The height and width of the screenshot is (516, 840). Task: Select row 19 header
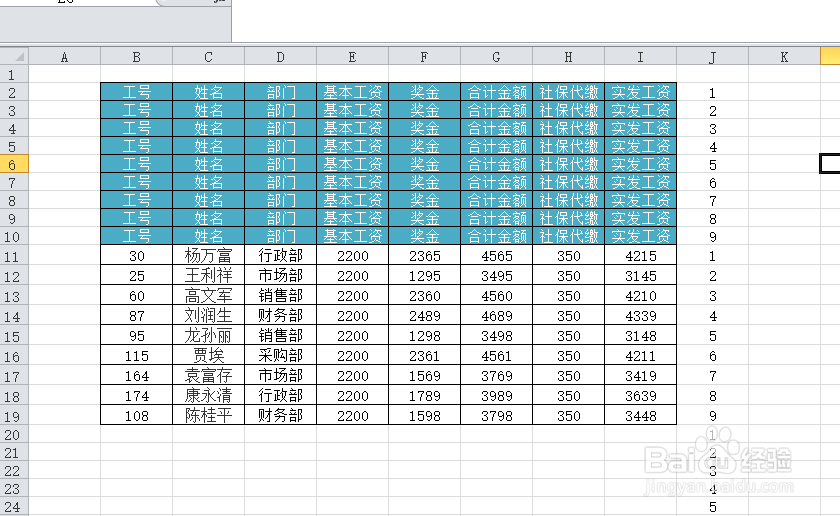tap(12, 416)
